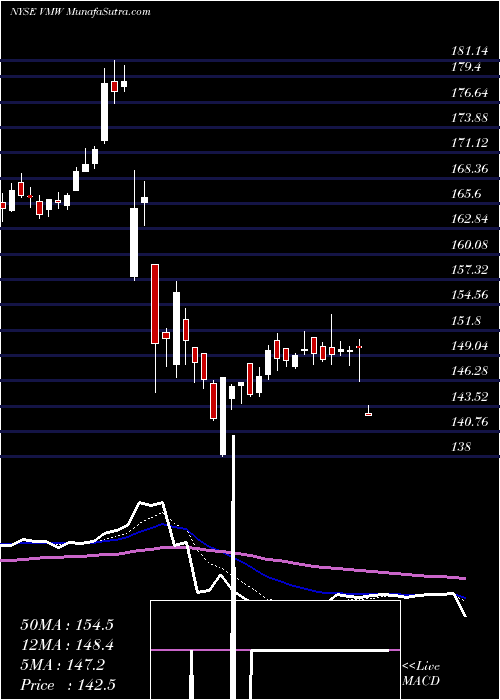Click the tall white candle rising to 179
500x700 pixels.
104,112
